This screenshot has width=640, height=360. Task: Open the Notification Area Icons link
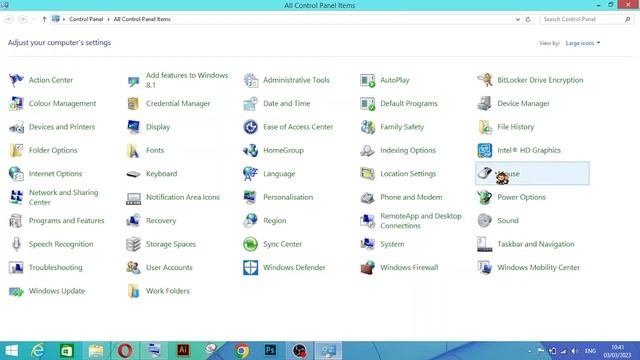pyautogui.click(x=183, y=197)
